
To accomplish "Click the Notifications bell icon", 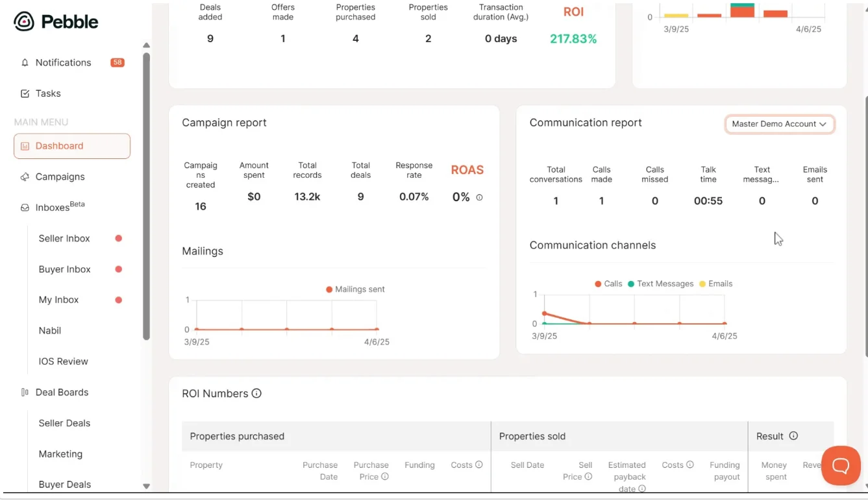I will (25, 63).
